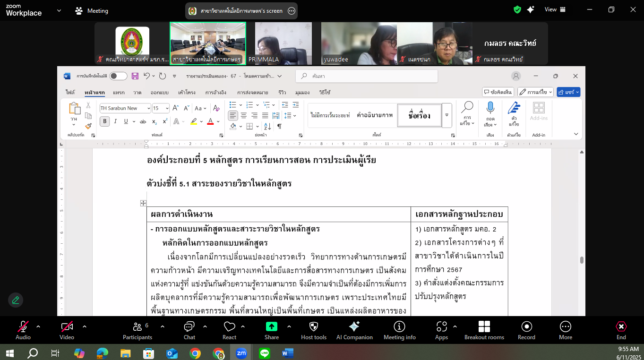Screen dimensions: 644x360
Task: Expand the styles gallery arrow
Action: pyautogui.click(x=447, y=115)
